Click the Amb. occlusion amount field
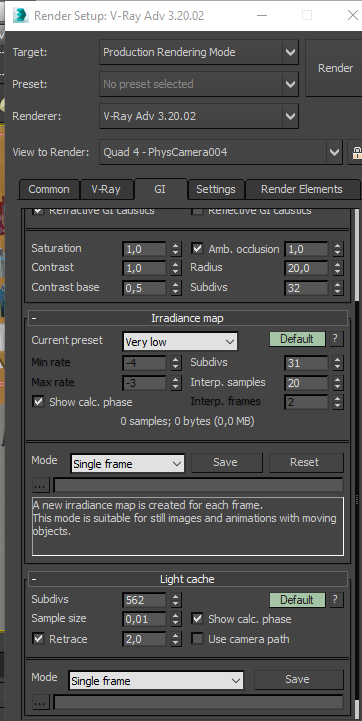 (x=306, y=250)
